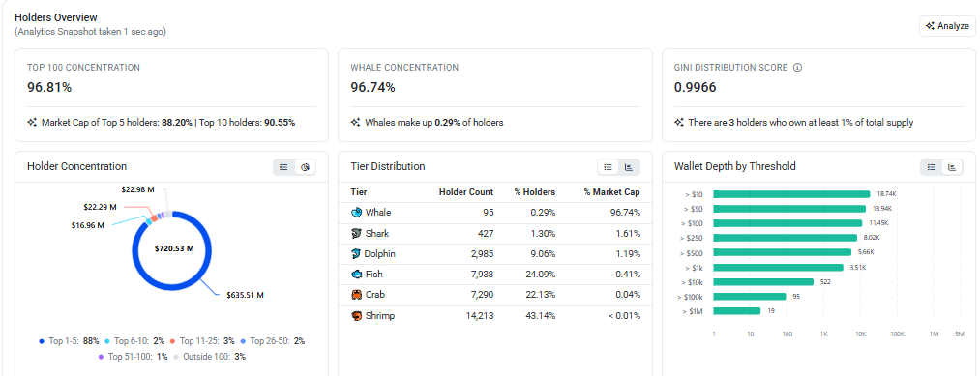This screenshot has height=376, width=980.
Task: Click the $22.29 M donut label
Action: pyautogui.click(x=100, y=207)
